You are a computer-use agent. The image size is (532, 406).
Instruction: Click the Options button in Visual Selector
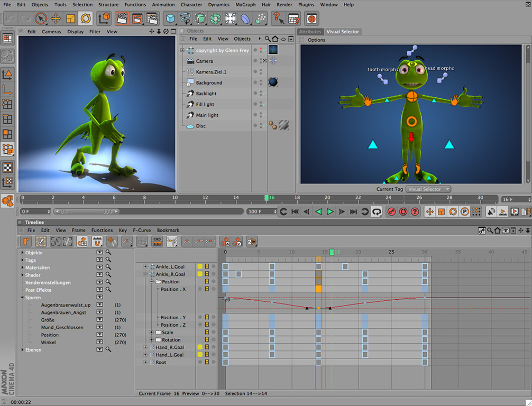coord(316,40)
